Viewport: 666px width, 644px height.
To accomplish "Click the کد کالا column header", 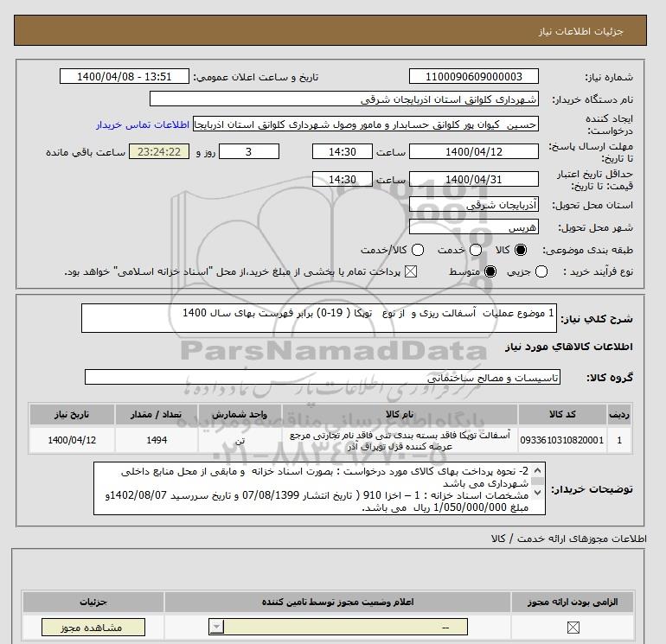I will click(562, 414).
